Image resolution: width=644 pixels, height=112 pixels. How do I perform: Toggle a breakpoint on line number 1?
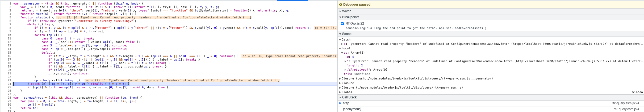[x=10, y=4]
